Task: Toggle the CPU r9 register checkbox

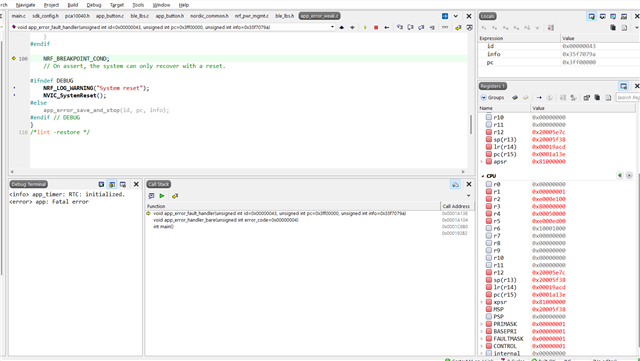Action: (489, 250)
